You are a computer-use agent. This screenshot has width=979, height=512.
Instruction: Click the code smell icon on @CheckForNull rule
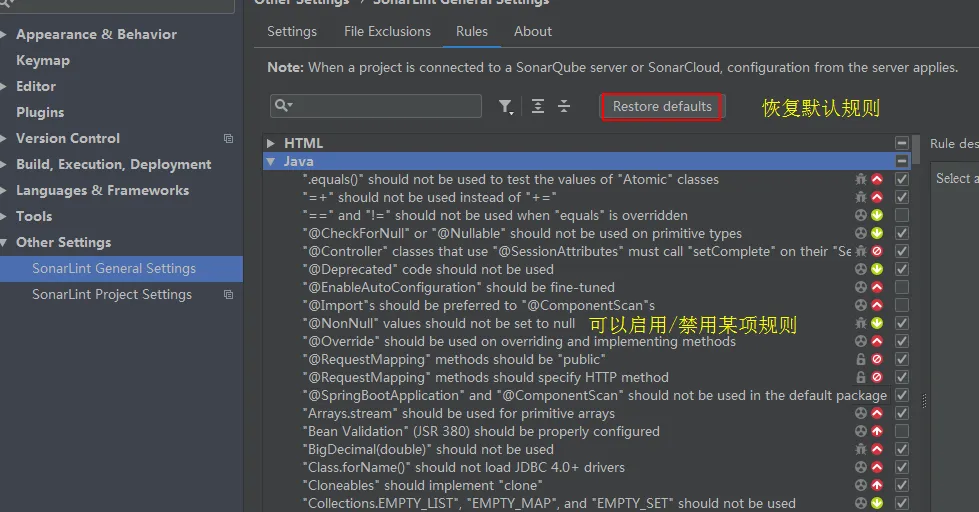click(861, 234)
